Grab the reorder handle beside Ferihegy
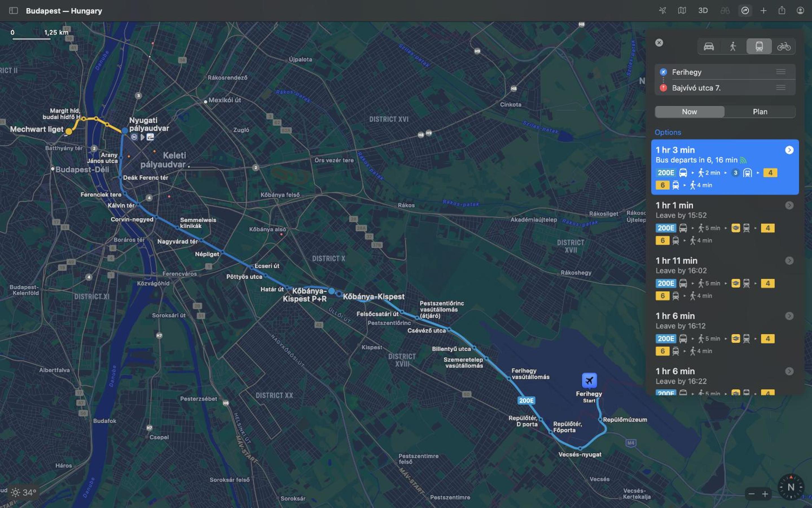The image size is (812, 508). (x=781, y=72)
